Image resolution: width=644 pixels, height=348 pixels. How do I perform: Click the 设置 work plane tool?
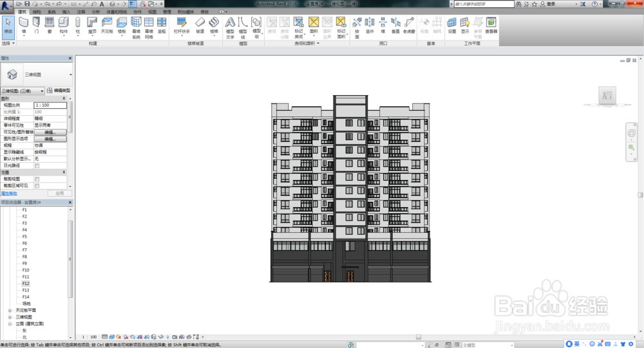pyautogui.click(x=452, y=26)
